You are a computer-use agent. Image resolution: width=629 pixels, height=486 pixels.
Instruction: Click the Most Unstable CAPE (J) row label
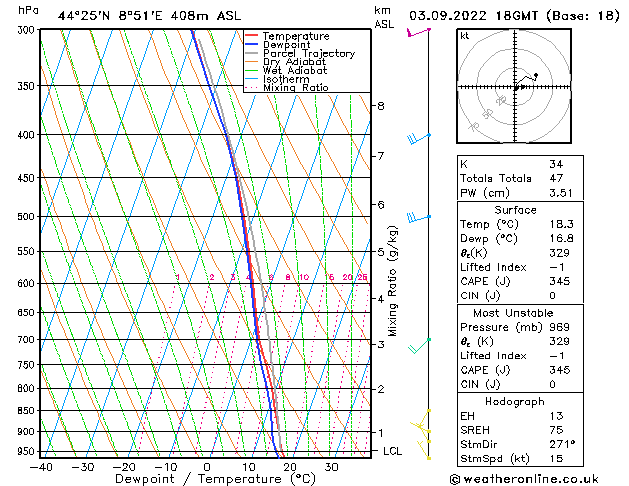tap(485, 370)
